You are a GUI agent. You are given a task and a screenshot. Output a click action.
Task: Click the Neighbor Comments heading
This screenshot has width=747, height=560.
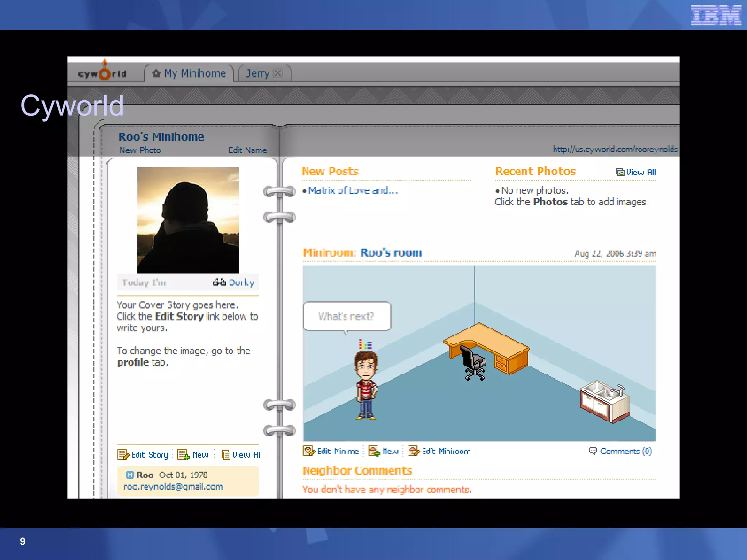[x=357, y=471]
